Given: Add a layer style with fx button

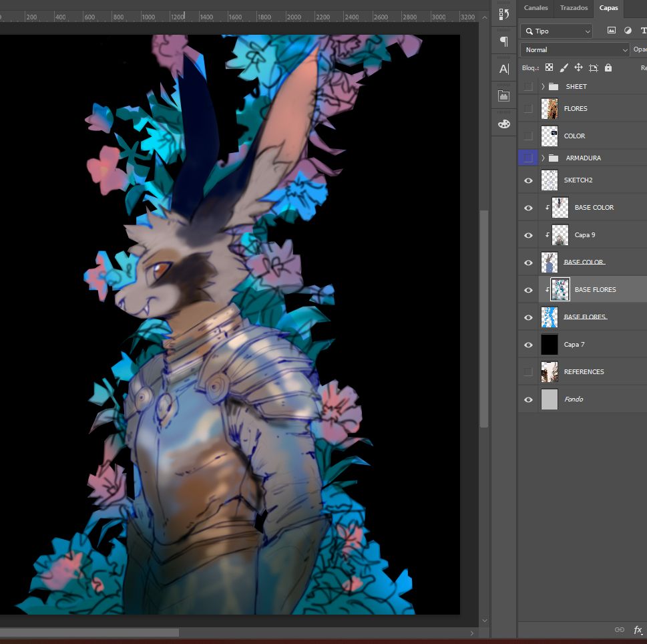Looking at the screenshot, I should pos(638,630).
